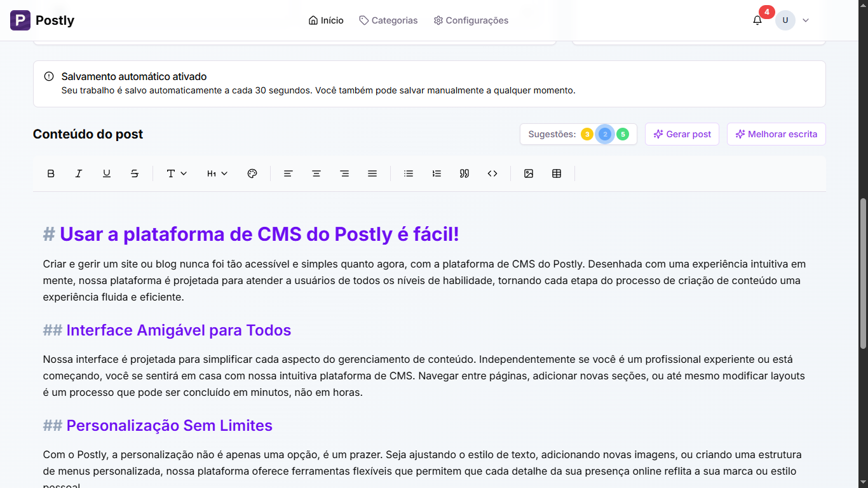Toggle Underline formatting
Image resolution: width=868 pixels, height=488 pixels.
pyautogui.click(x=107, y=173)
